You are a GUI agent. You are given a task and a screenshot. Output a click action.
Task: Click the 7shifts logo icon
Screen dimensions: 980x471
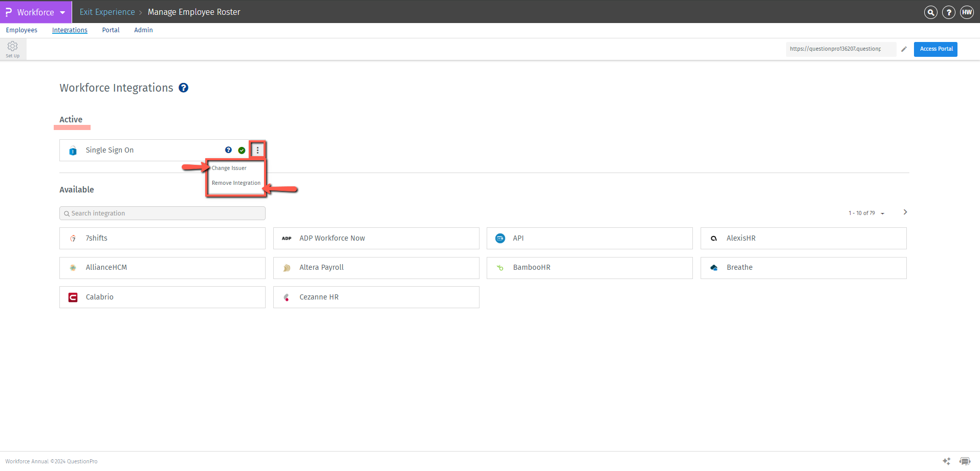point(73,239)
